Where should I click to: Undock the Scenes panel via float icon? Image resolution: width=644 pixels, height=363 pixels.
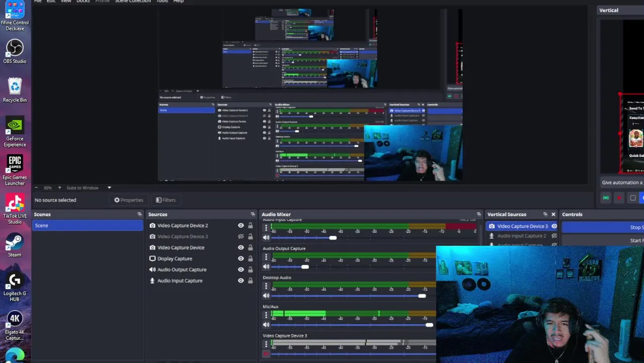140,214
